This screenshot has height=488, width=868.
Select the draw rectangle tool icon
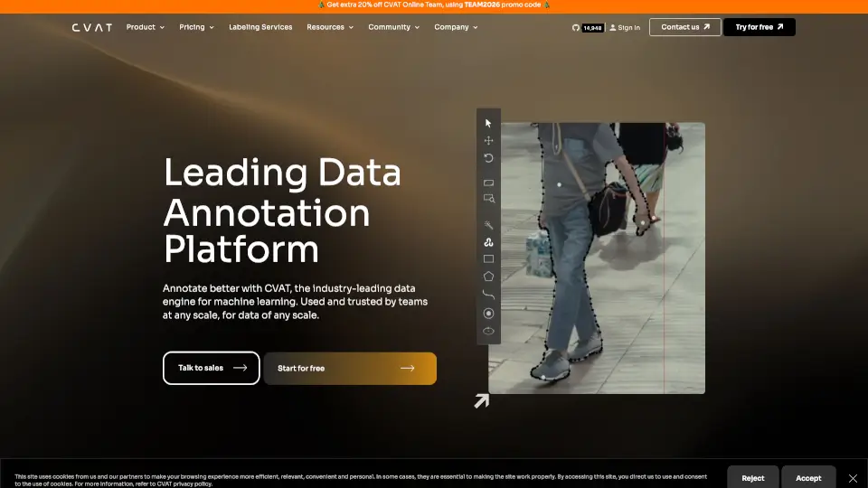(488, 259)
